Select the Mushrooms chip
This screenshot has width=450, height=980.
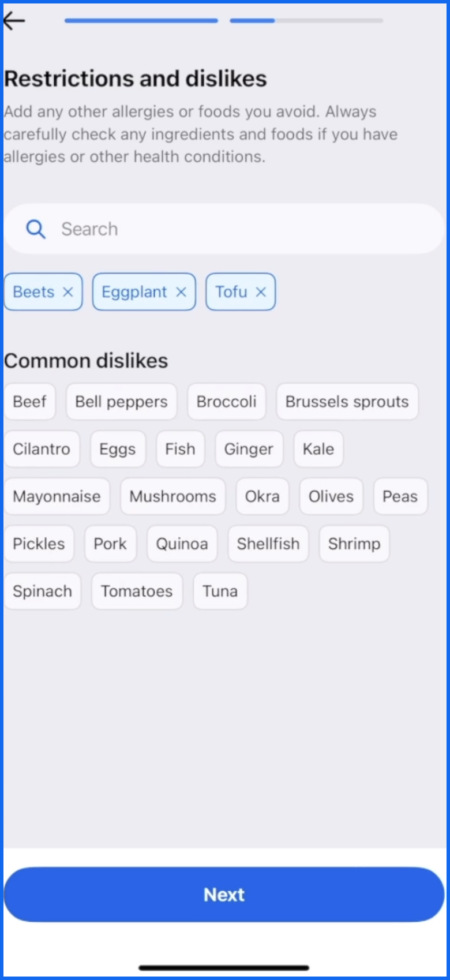coord(173,496)
